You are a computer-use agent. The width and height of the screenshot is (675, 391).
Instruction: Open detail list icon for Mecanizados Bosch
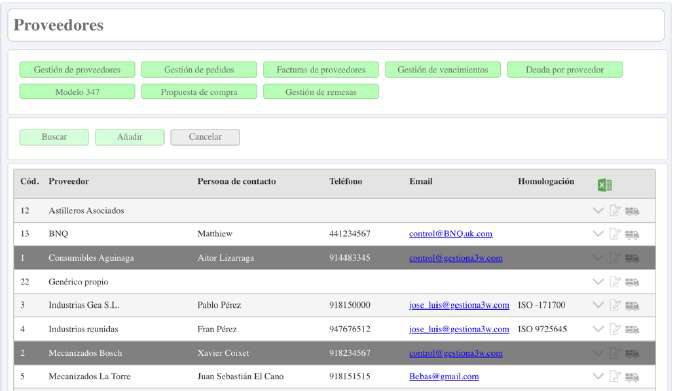(632, 354)
